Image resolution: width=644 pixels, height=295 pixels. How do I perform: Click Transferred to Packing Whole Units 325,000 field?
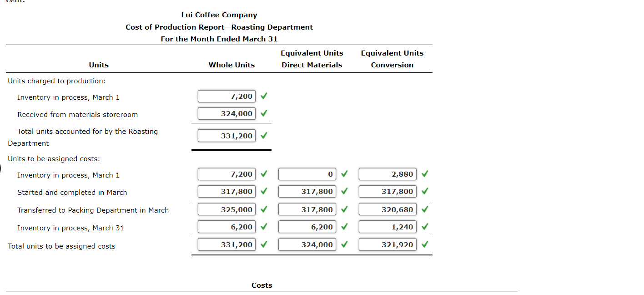(x=226, y=209)
